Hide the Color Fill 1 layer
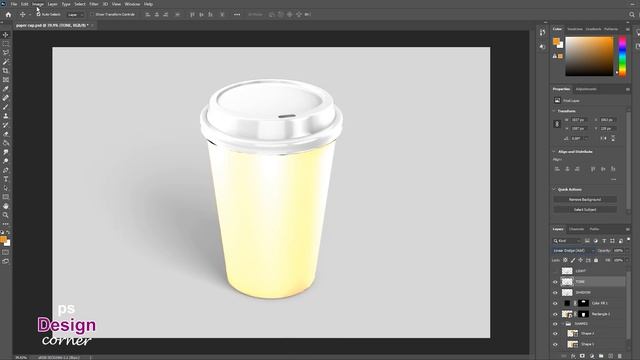Screen dimensions: 640x360 click(555, 303)
